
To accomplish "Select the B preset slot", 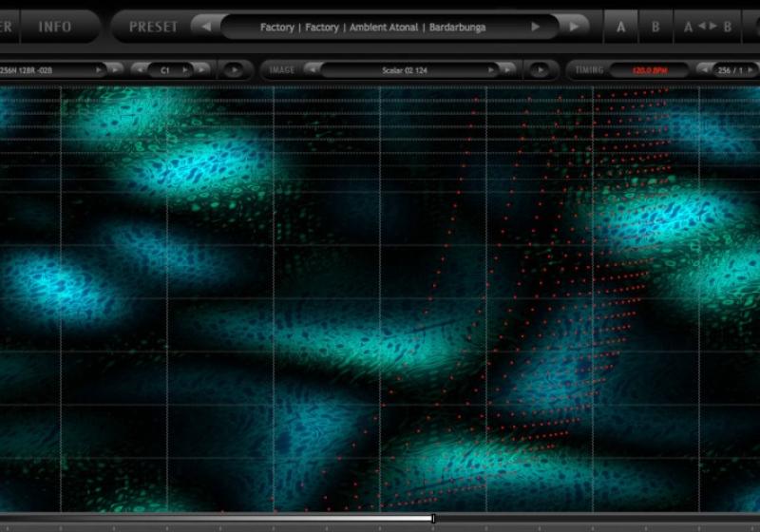I will pyautogui.click(x=655, y=28).
